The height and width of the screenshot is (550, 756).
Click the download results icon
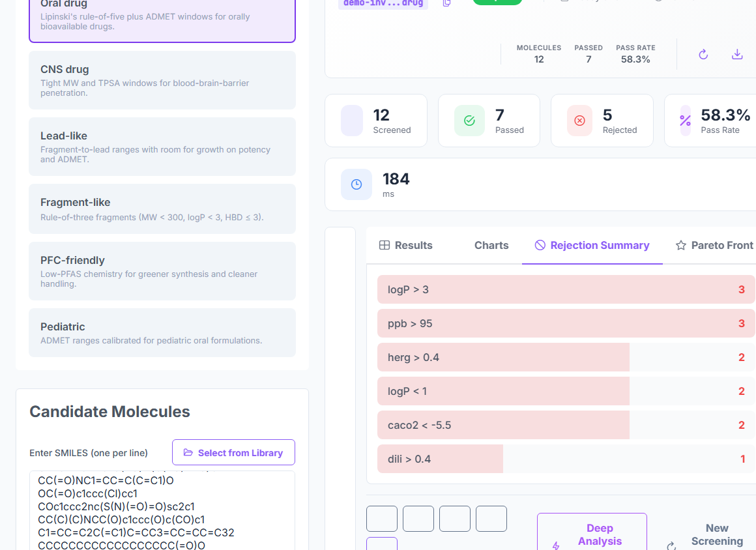(736, 55)
